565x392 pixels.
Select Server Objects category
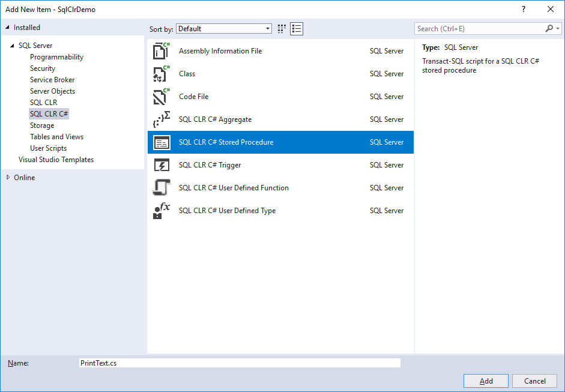pos(52,91)
